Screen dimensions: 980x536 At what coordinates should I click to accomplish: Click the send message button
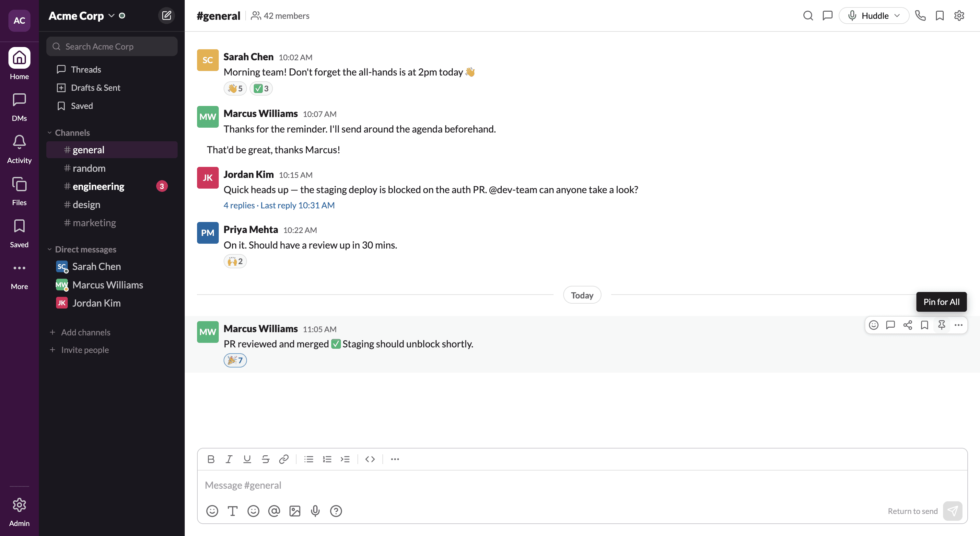(952, 511)
